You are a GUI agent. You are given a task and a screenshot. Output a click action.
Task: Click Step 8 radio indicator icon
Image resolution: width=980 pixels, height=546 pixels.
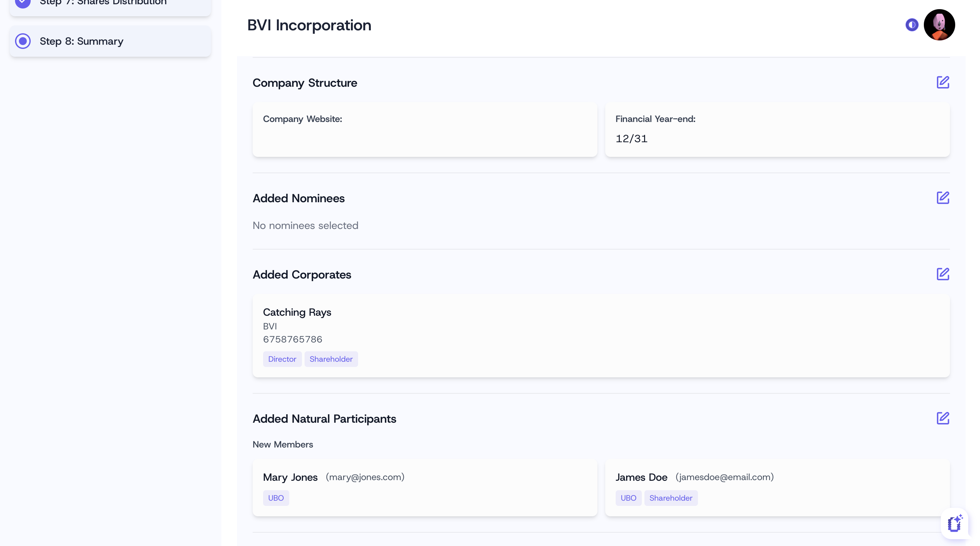[x=23, y=41]
